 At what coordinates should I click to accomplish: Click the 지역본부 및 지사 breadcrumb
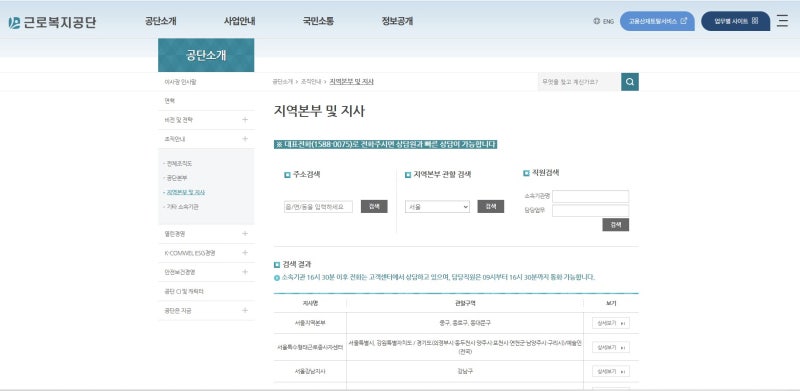coord(352,82)
